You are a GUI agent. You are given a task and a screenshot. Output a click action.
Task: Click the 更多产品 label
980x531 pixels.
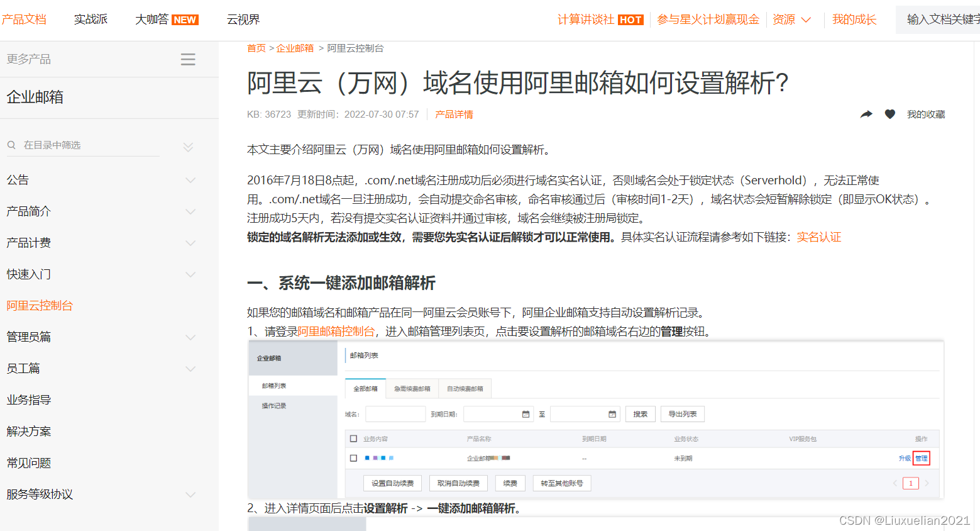coord(29,59)
